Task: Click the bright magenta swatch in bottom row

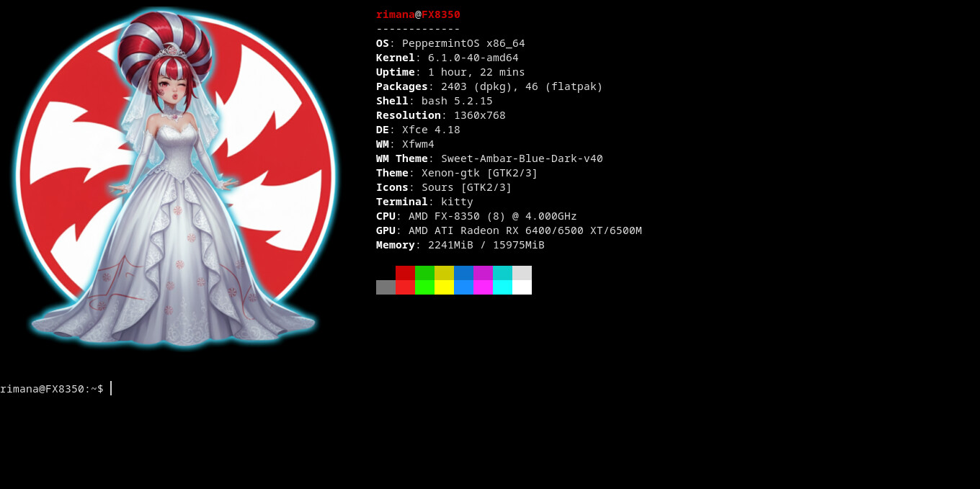Action: pos(483,287)
